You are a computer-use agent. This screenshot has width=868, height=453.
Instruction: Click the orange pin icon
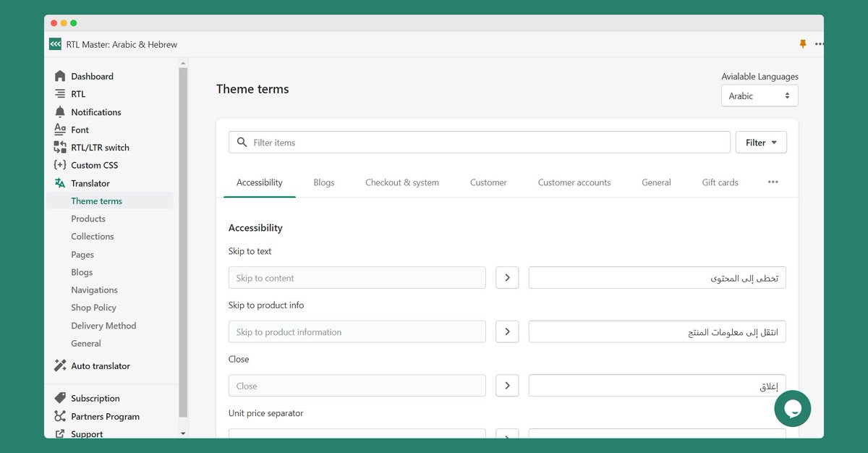(x=803, y=44)
